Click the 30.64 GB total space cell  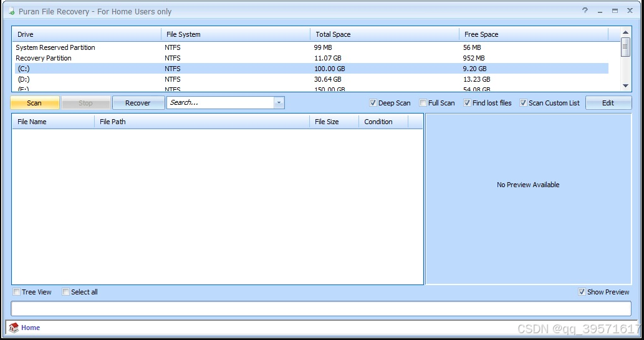[328, 79]
